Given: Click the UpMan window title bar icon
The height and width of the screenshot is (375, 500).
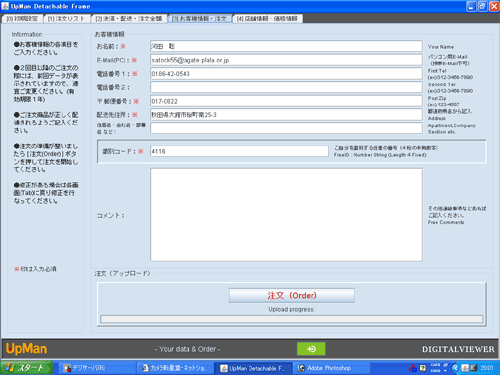Looking at the screenshot, I should point(5,6).
